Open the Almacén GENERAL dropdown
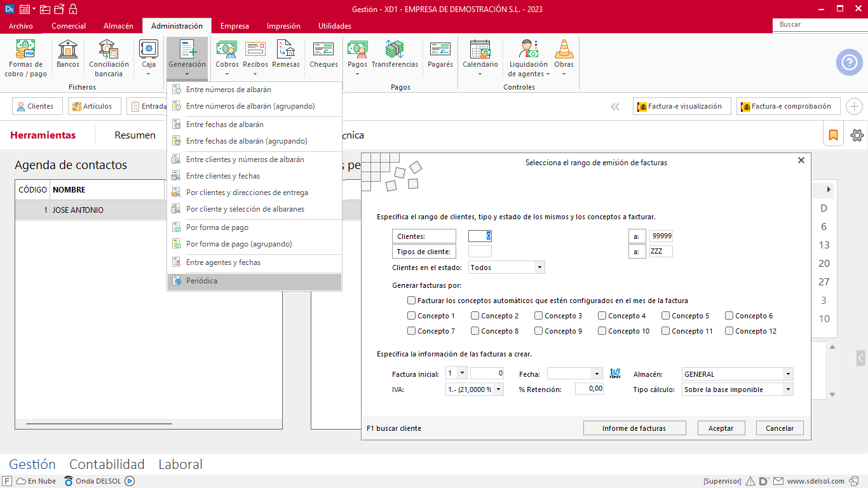 coord(788,374)
